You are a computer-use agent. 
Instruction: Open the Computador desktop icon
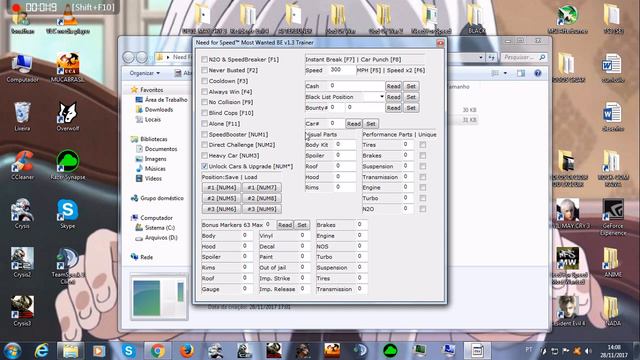coord(22,68)
